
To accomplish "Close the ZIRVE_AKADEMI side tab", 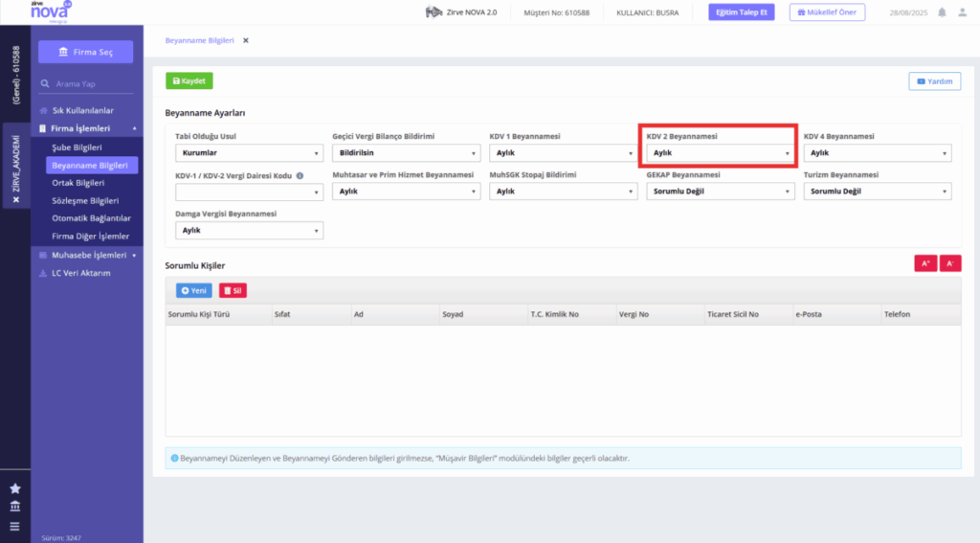I will (x=16, y=199).
